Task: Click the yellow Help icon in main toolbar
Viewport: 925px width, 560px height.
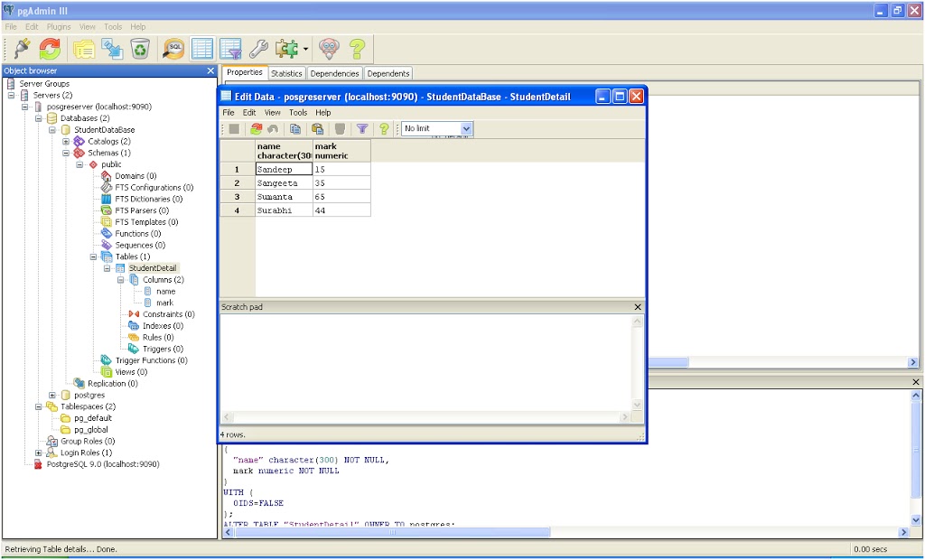Action: pyautogui.click(x=358, y=49)
